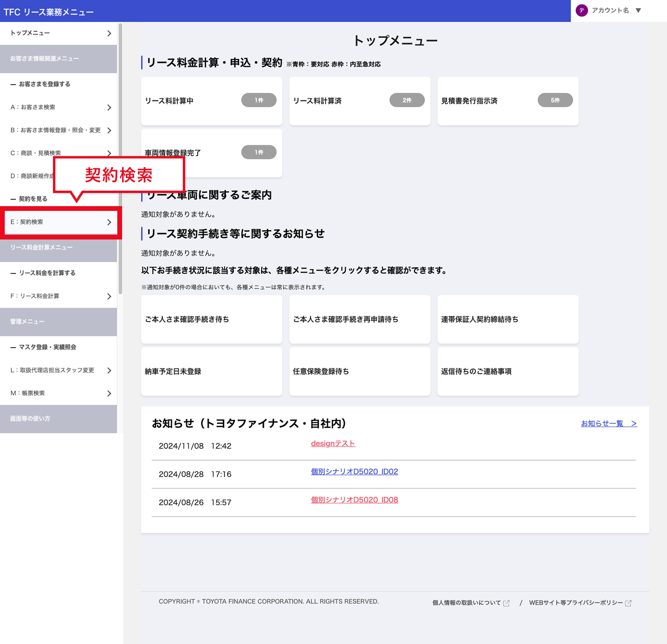Click 管理メニュー section header
The image size is (667, 644).
59,322
